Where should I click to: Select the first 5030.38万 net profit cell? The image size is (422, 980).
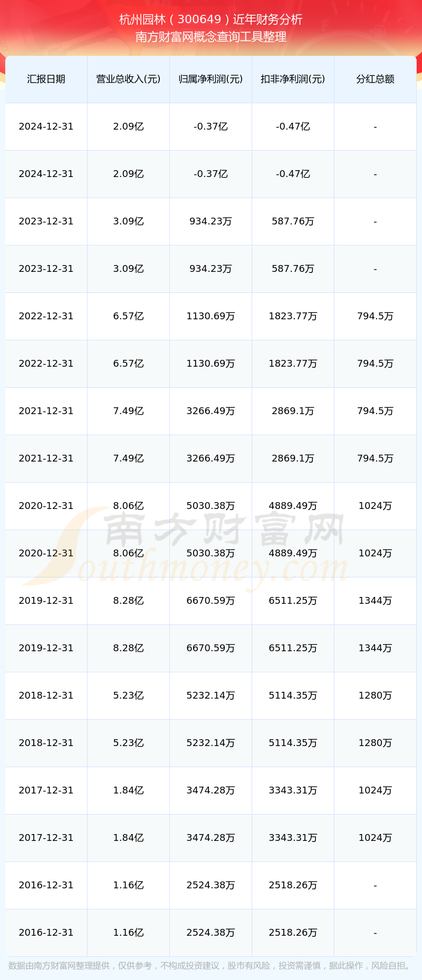(210, 506)
